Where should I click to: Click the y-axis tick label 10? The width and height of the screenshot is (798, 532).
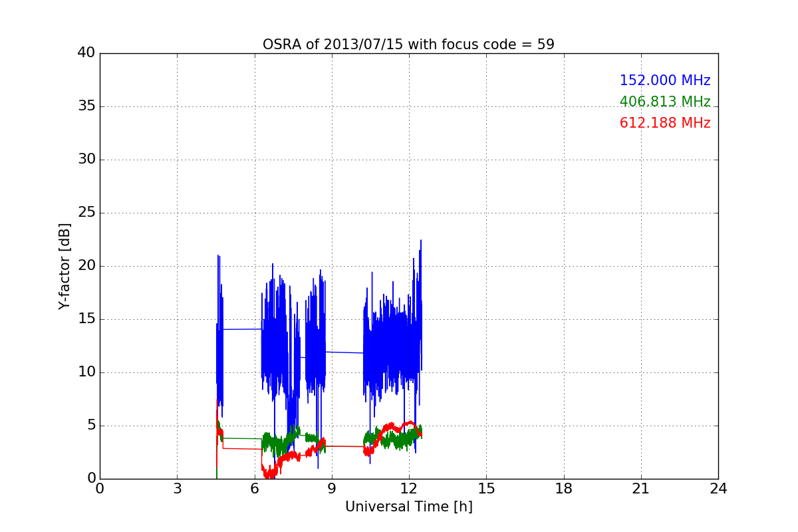tap(86, 372)
